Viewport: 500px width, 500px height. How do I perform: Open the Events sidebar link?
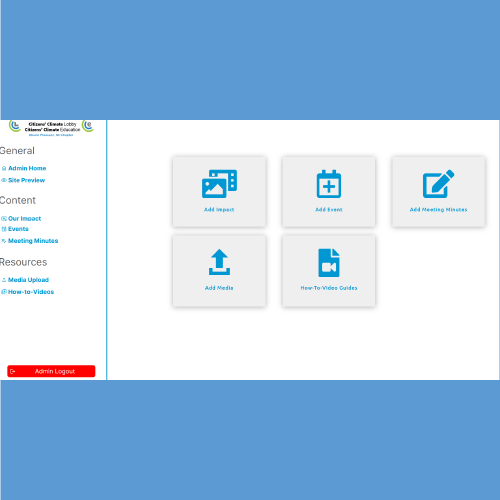18,229
